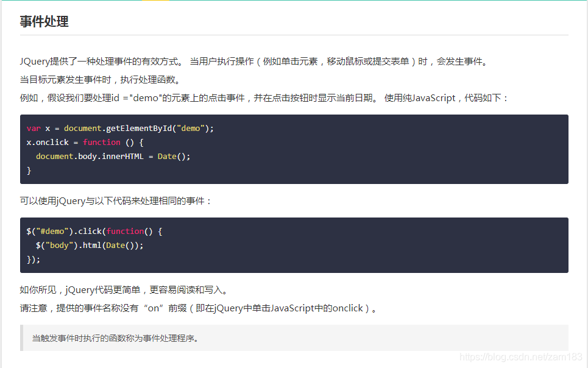Viewport: 588px width, 368px height.
Task: Click the sentence beginning 请注意，提供的事件名称没有
Action: point(199,308)
